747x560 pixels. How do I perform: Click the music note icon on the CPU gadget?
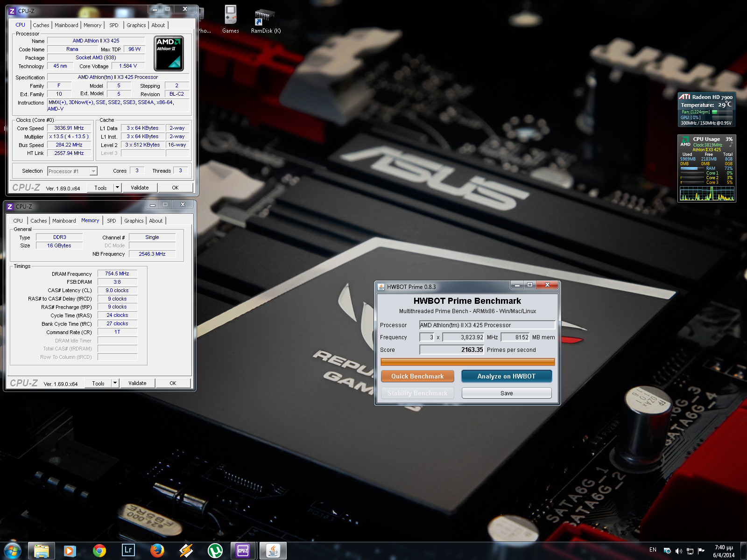click(x=731, y=145)
